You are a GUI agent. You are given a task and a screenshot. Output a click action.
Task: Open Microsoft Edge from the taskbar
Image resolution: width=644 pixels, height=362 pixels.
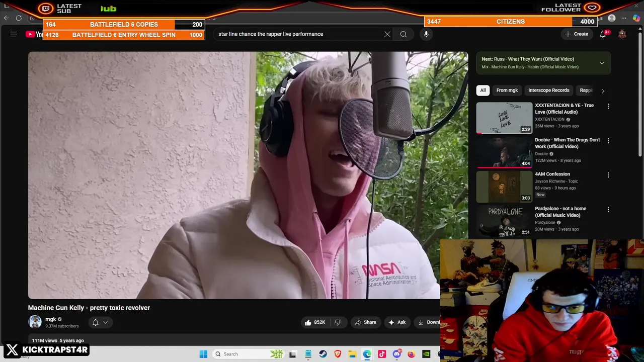point(367,354)
